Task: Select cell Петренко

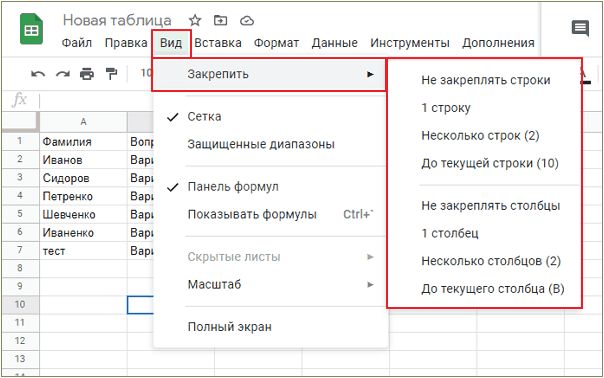Action: coord(83,196)
